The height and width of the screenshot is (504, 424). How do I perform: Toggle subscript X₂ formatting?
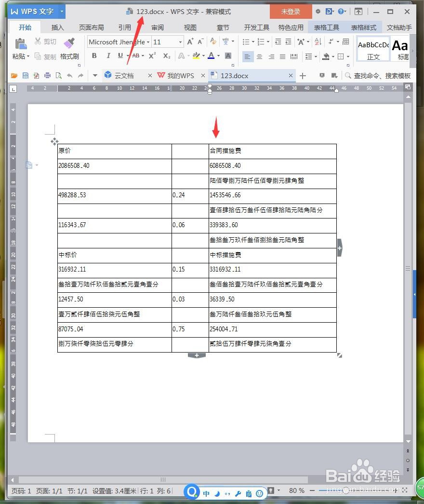(166, 55)
